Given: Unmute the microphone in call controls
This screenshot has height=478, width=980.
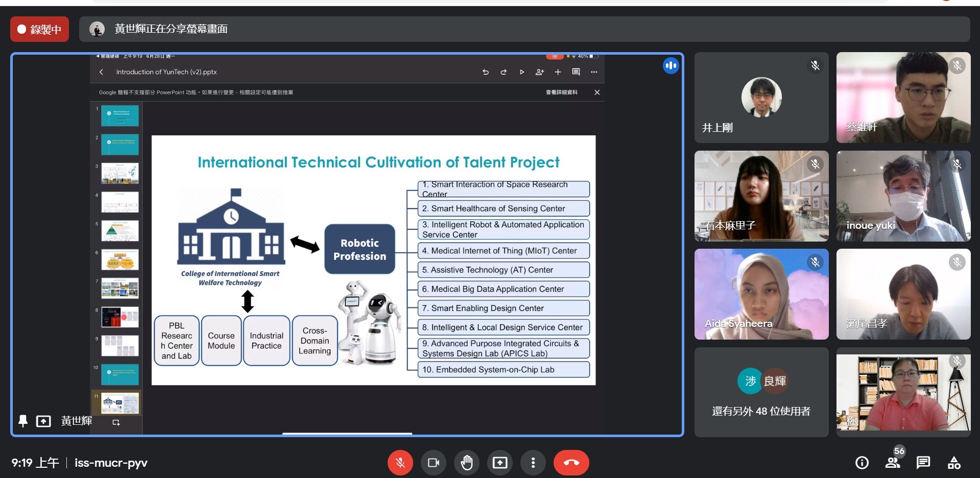Looking at the screenshot, I should [400, 463].
